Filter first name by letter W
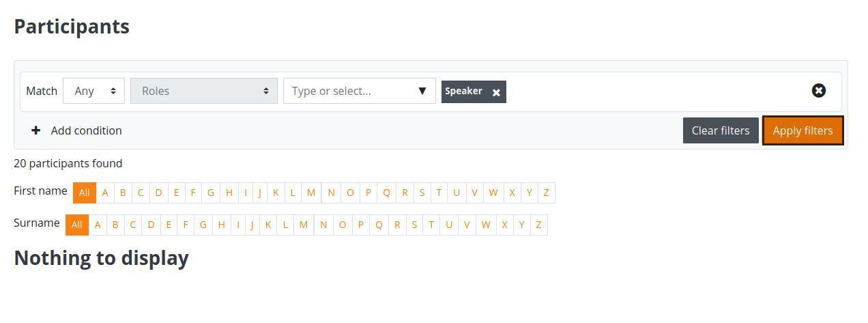The width and height of the screenshot is (868, 323). pyautogui.click(x=493, y=193)
